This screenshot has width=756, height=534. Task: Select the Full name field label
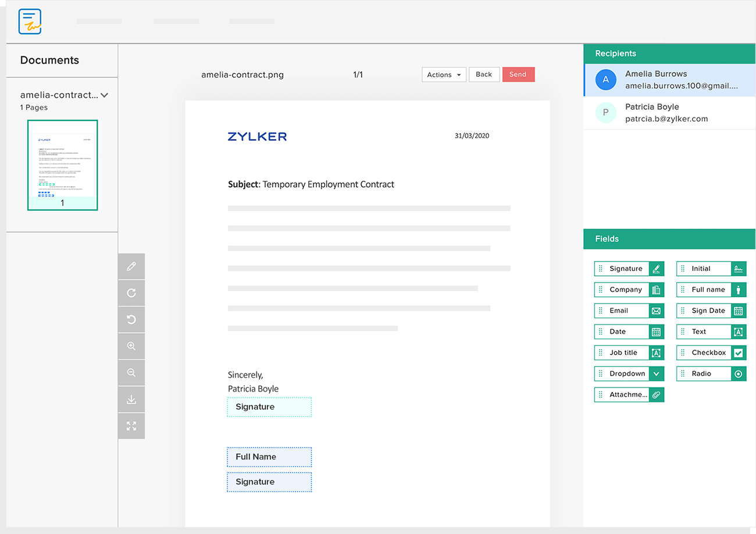[x=708, y=290]
